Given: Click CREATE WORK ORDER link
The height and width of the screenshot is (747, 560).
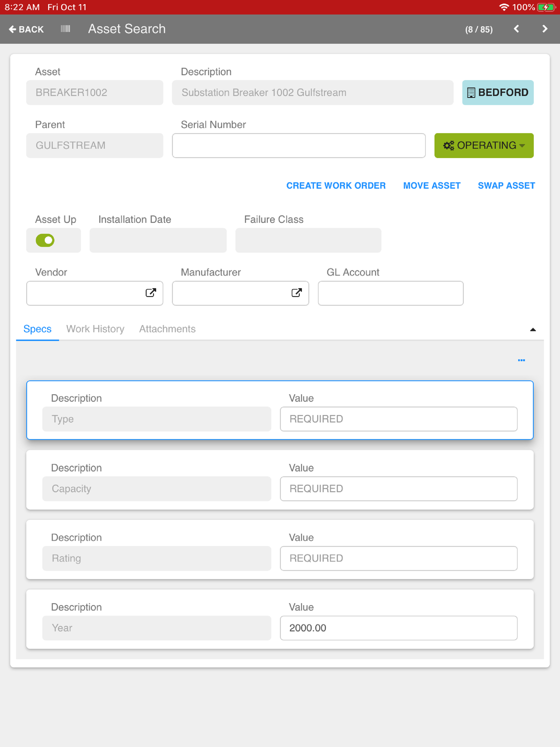Looking at the screenshot, I should pos(336,186).
